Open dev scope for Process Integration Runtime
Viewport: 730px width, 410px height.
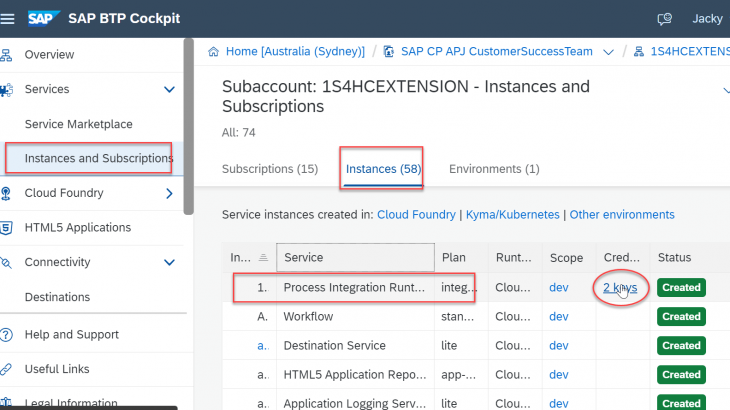[x=559, y=288]
